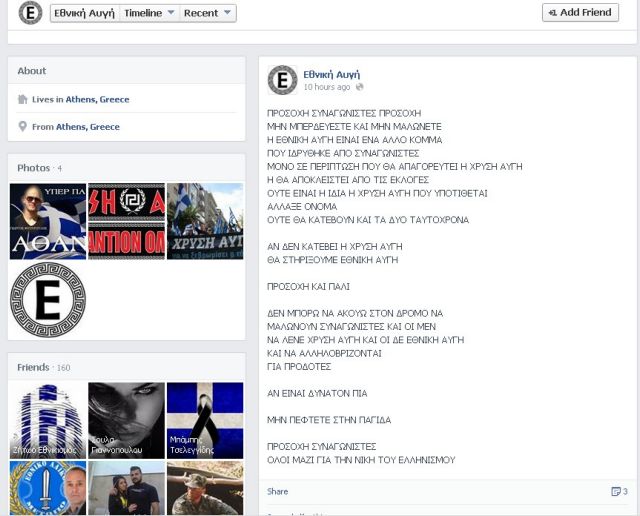Open the friend tile with black ribbon flag
640x516 pixels.
pos(204,418)
